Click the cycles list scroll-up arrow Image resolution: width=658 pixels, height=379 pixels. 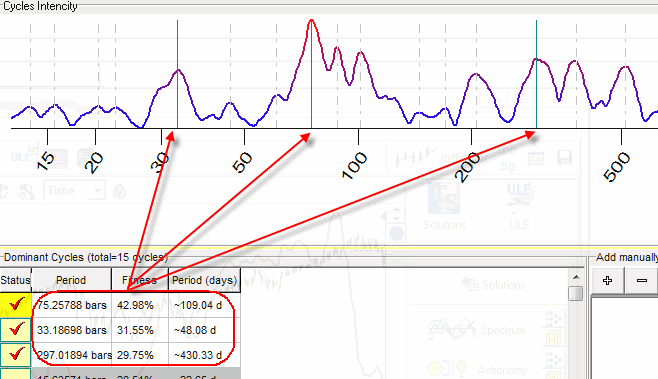coord(576,277)
